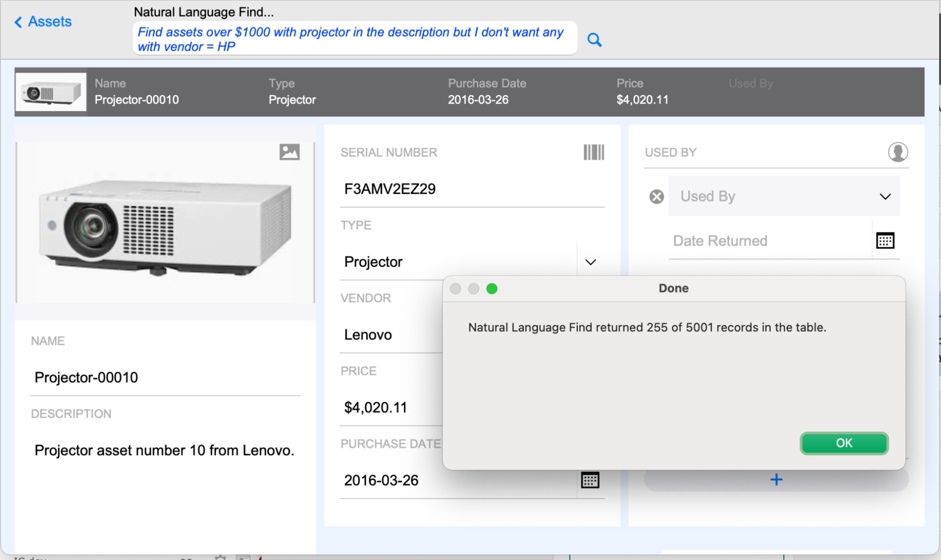Open the Used By dropdown
941x560 pixels.
click(885, 196)
